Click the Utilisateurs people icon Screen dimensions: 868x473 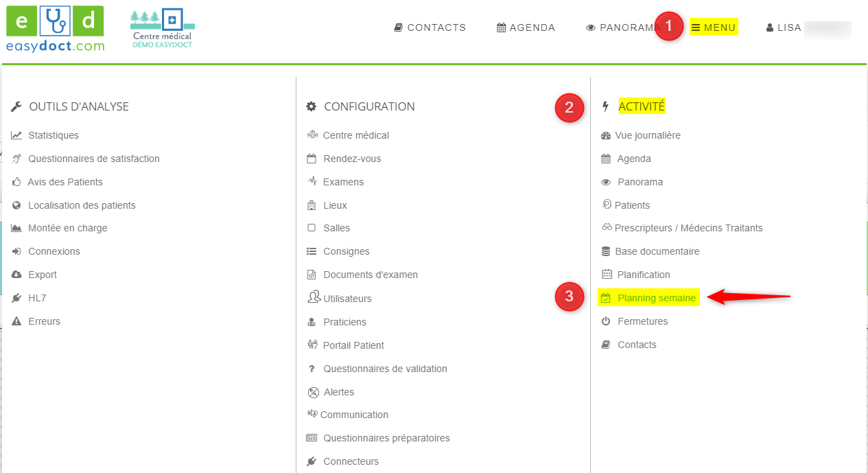pyautogui.click(x=313, y=298)
